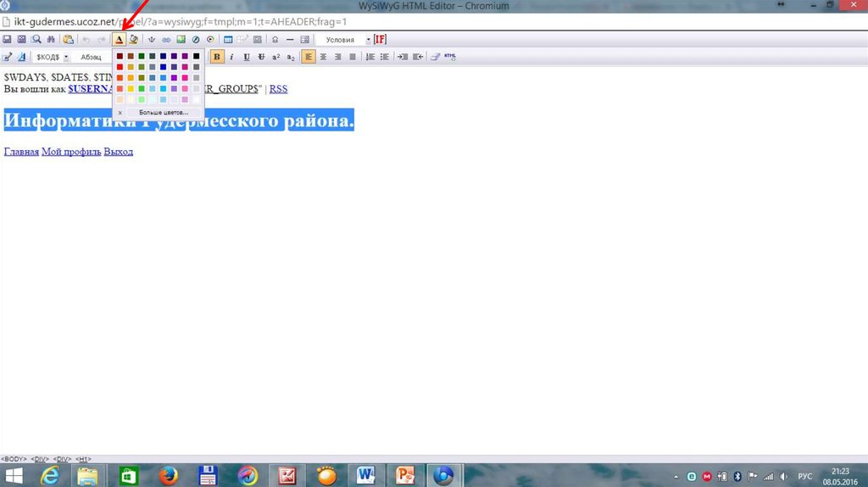This screenshot has width=868, height=487.
Task: Insert an image using the picture icon
Action: [x=181, y=40]
